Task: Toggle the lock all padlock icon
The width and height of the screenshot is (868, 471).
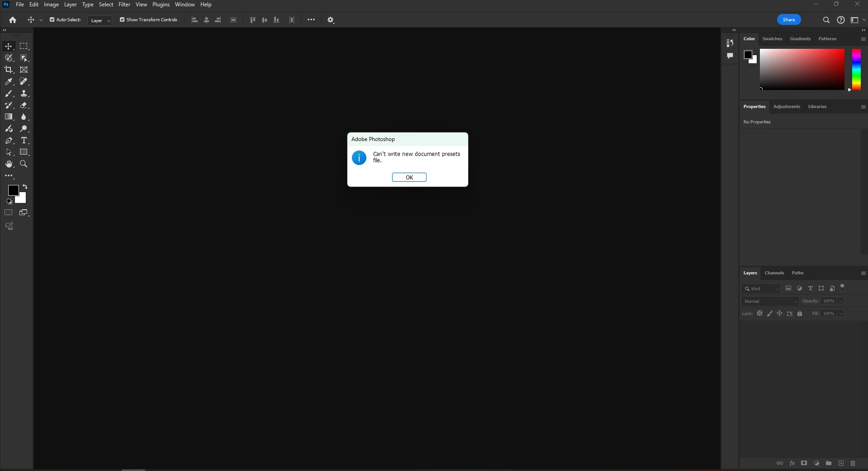Action: (800, 314)
